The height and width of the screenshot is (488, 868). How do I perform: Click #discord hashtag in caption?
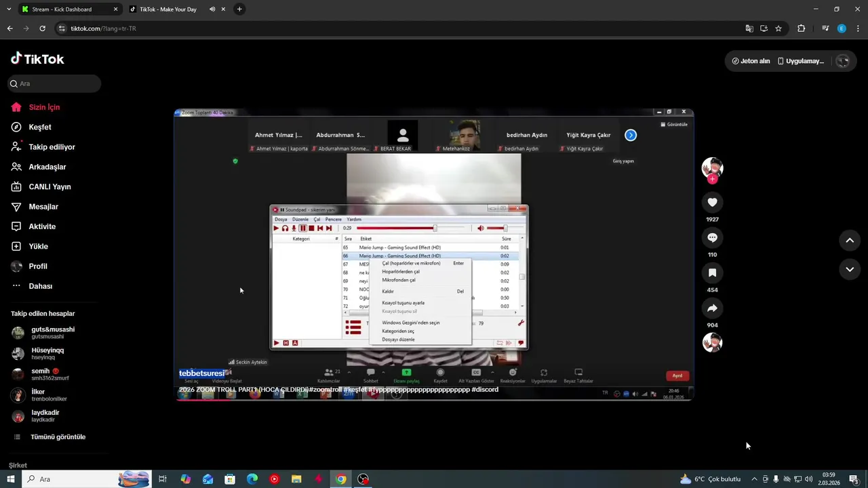[x=485, y=390]
